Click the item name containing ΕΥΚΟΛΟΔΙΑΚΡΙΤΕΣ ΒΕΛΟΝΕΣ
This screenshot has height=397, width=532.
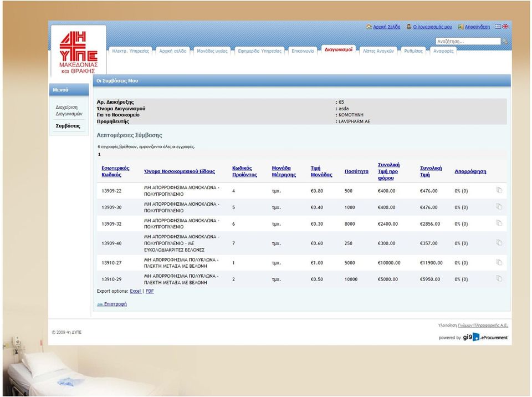coord(182,243)
